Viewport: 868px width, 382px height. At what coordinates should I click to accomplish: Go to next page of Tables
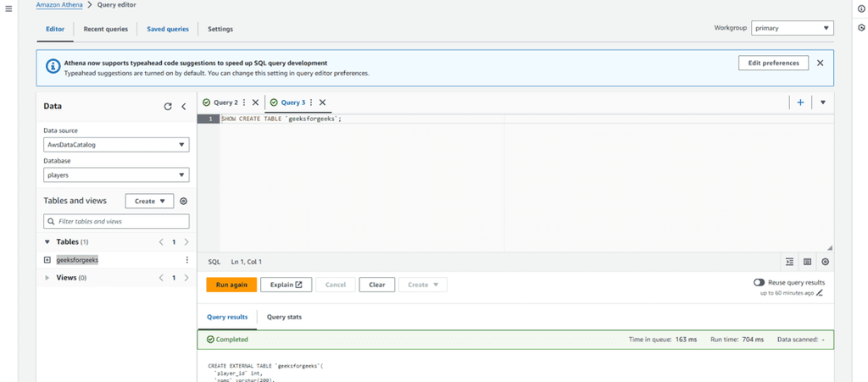[186, 242]
